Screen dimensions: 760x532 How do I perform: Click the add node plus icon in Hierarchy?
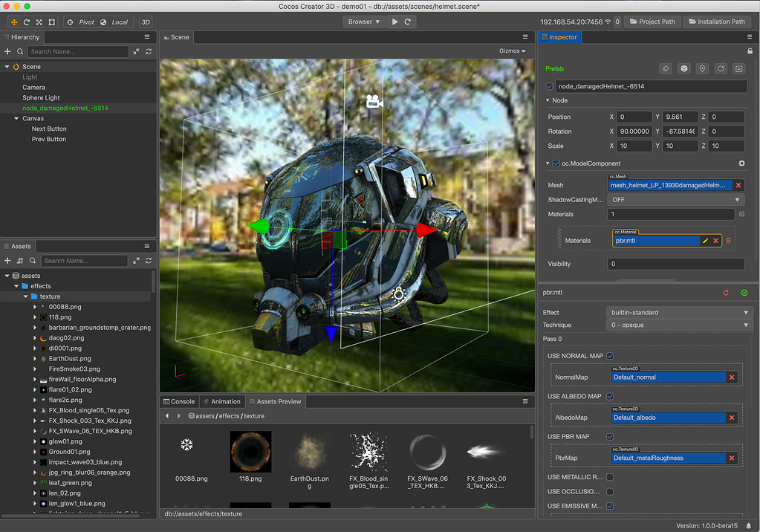coord(6,51)
